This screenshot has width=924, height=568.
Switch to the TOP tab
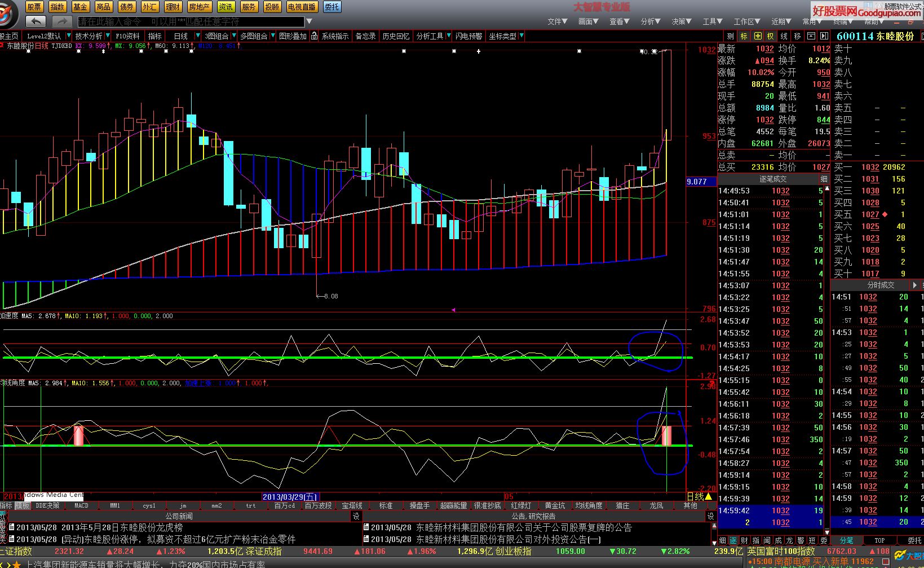879,540
